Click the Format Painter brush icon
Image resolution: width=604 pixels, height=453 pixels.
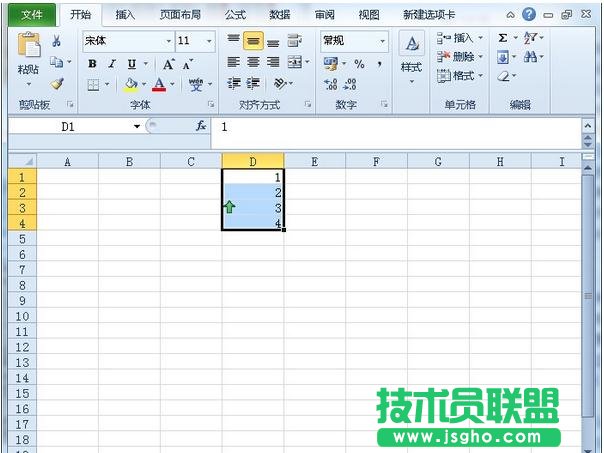pyautogui.click(x=57, y=84)
